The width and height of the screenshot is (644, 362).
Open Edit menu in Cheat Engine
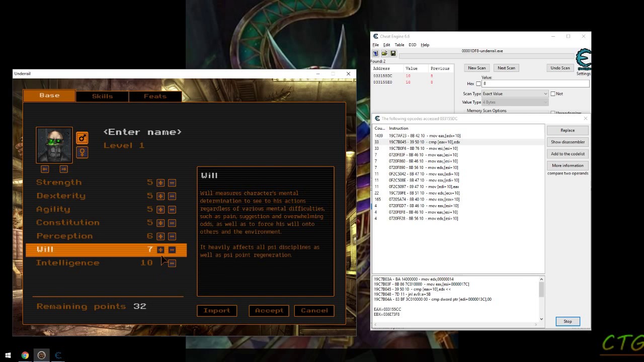386,45
